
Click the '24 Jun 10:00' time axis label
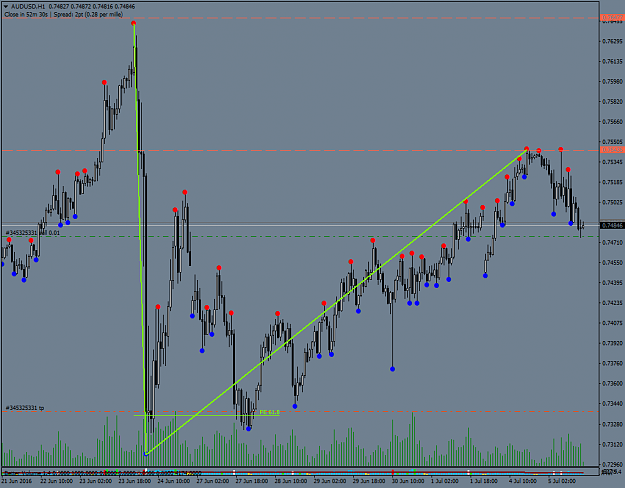(173, 481)
